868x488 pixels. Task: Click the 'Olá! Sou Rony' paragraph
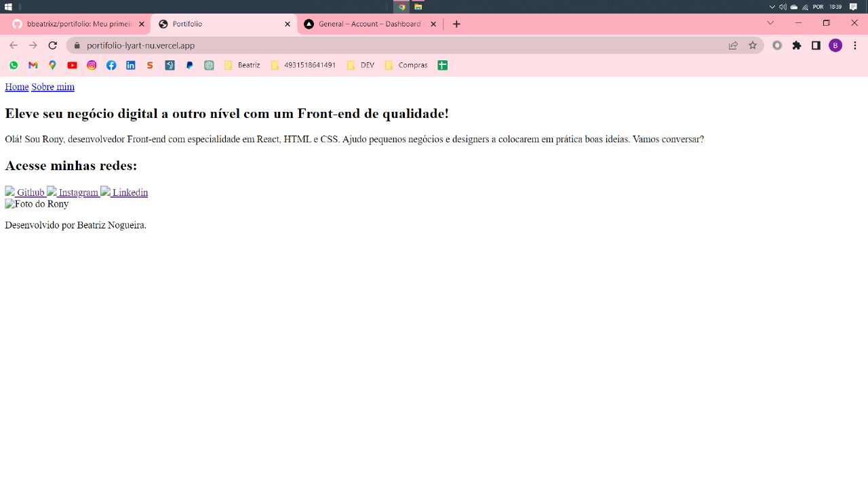coord(354,140)
